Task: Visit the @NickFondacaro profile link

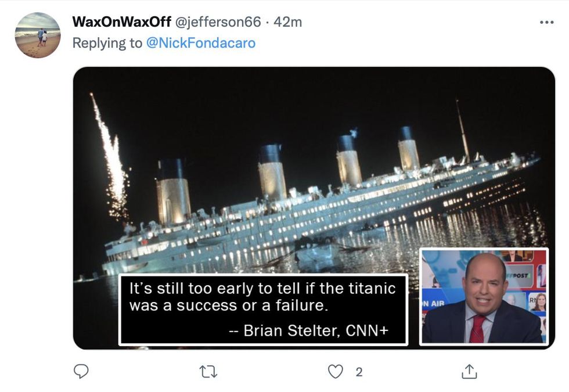Action: [x=201, y=43]
